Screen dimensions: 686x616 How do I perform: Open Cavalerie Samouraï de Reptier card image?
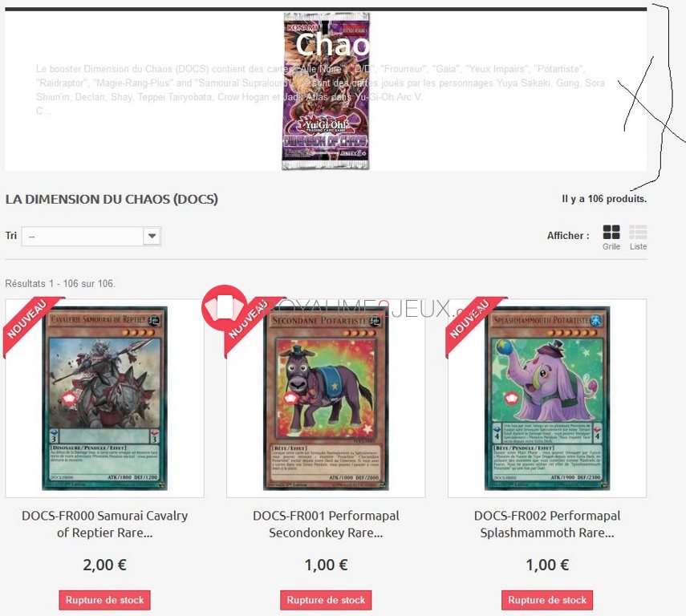pyautogui.click(x=104, y=398)
